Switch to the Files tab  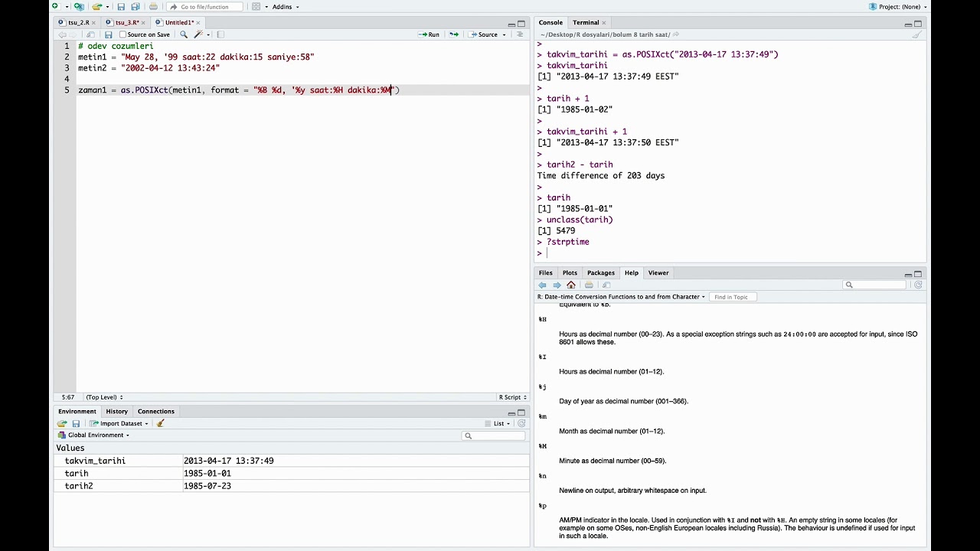pyautogui.click(x=545, y=273)
